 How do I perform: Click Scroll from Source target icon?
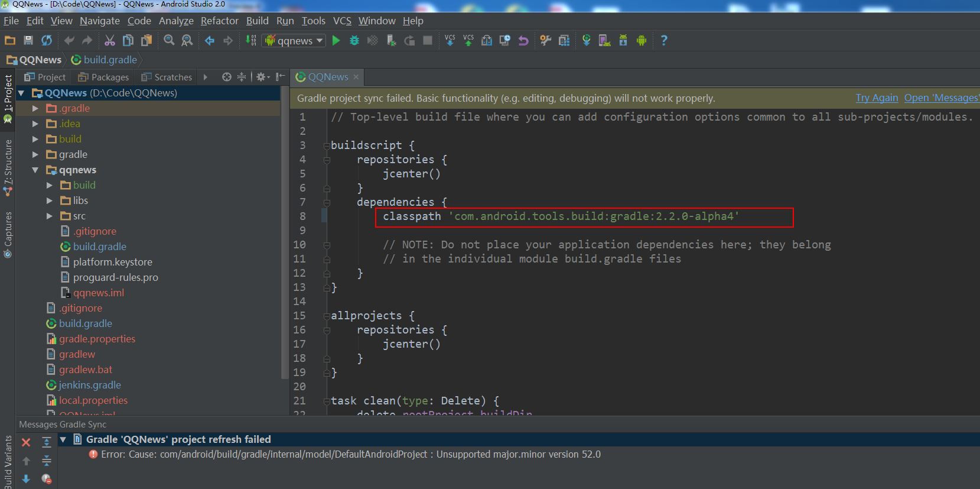pyautogui.click(x=226, y=77)
